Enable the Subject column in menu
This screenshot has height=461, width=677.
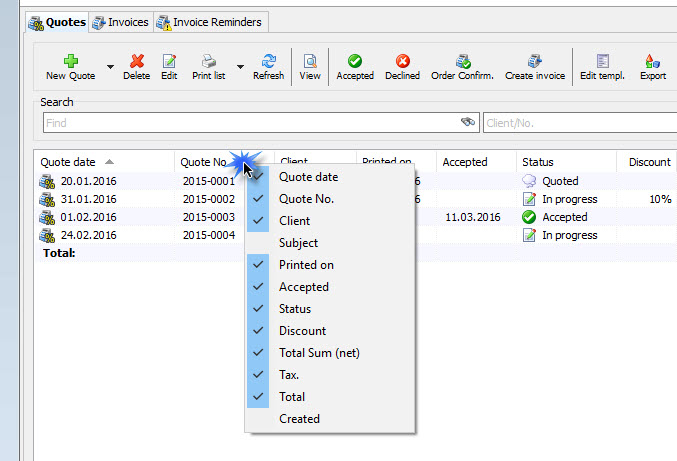pos(298,243)
